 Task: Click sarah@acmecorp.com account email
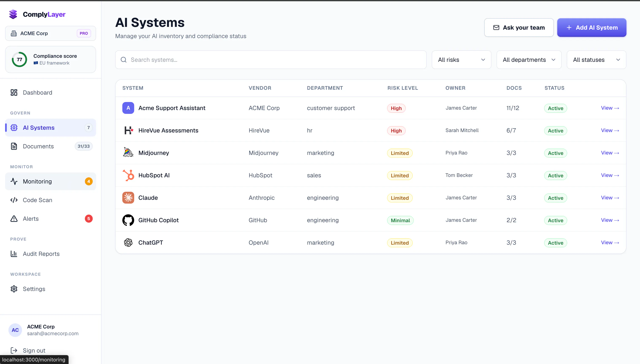pos(53,334)
